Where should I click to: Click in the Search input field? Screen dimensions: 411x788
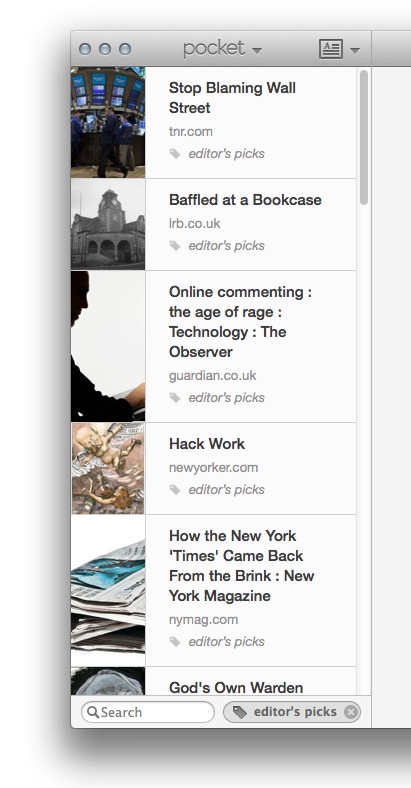(148, 712)
